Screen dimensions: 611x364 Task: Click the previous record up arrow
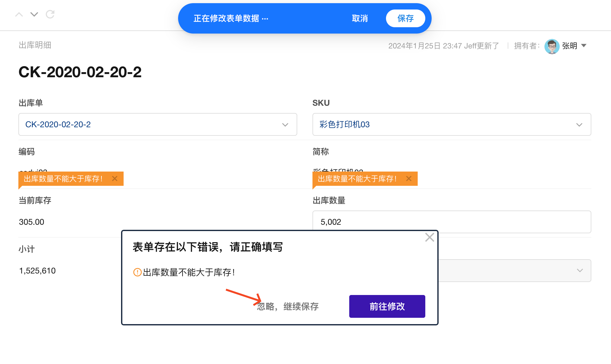click(x=19, y=15)
